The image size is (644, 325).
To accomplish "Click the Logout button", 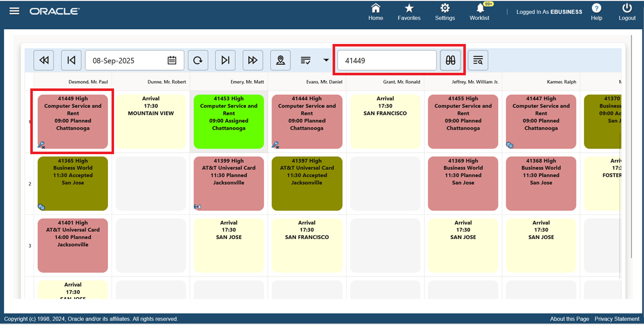I will [627, 12].
